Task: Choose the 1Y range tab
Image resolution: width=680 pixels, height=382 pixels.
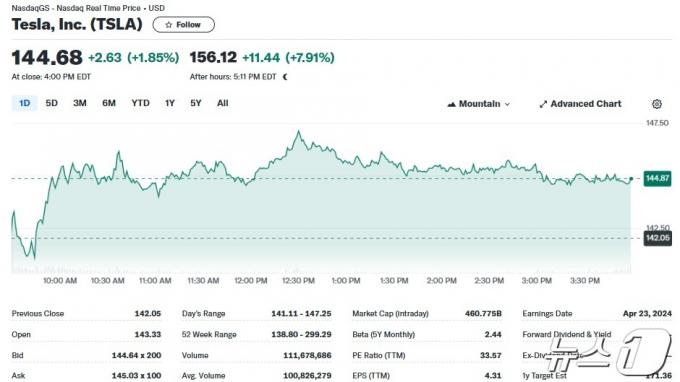Action: (170, 103)
